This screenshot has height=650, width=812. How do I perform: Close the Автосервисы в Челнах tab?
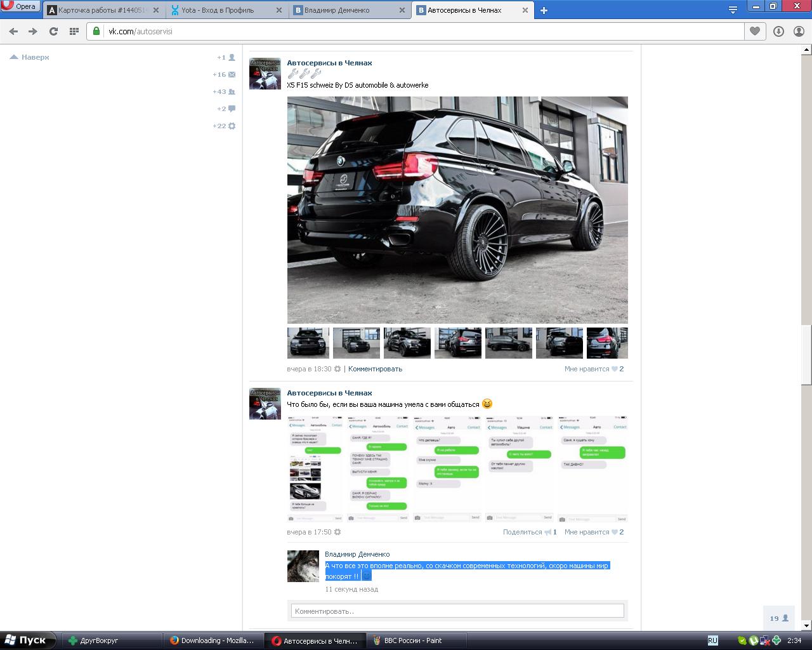tap(525, 10)
